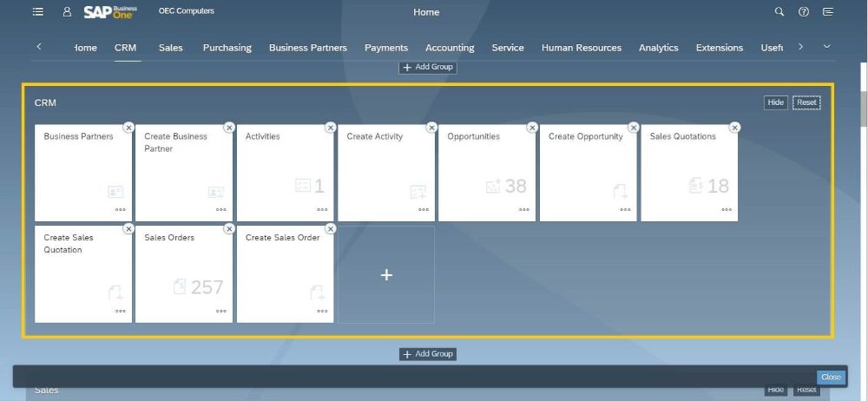The width and height of the screenshot is (868, 401).
Task: Switch to the Extensions tab
Action: (x=719, y=48)
